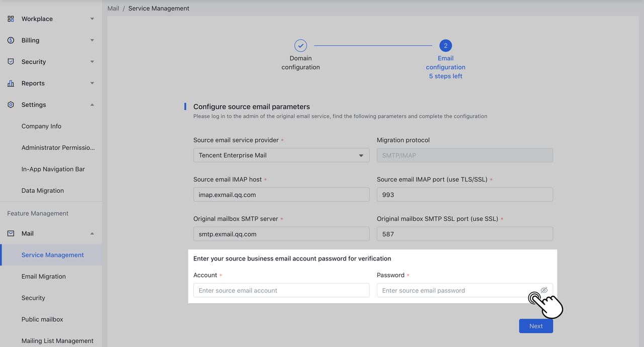
Task: Open Source email service provider dropdown
Action: (x=281, y=155)
